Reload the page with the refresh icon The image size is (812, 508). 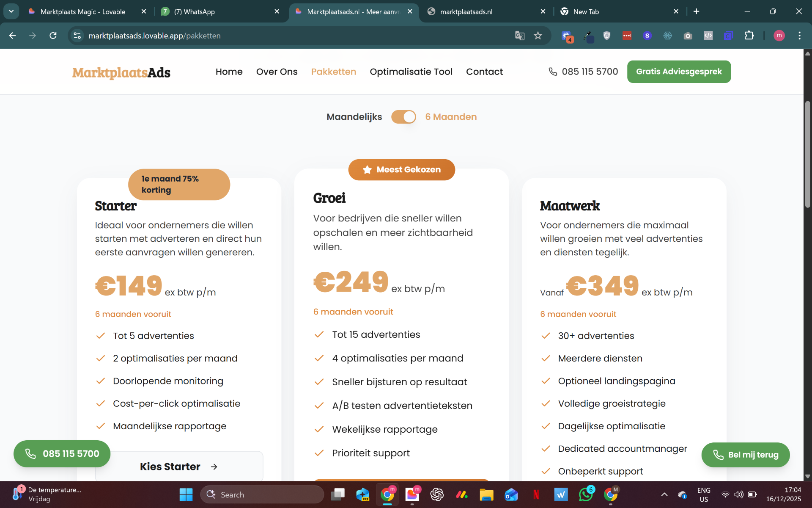tap(53, 36)
